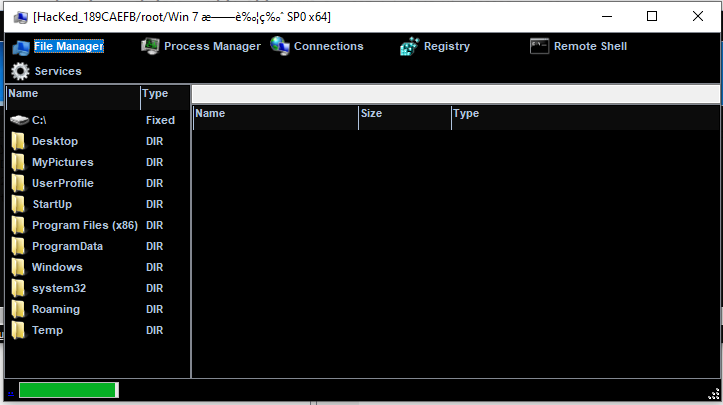Click the green progress bar
This screenshot has width=723, height=405.
coord(67,390)
